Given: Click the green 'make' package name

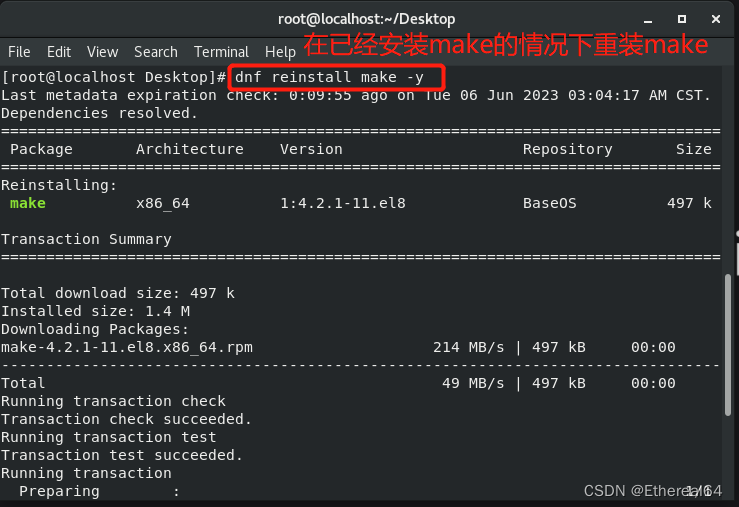Looking at the screenshot, I should tap(28, 203).
